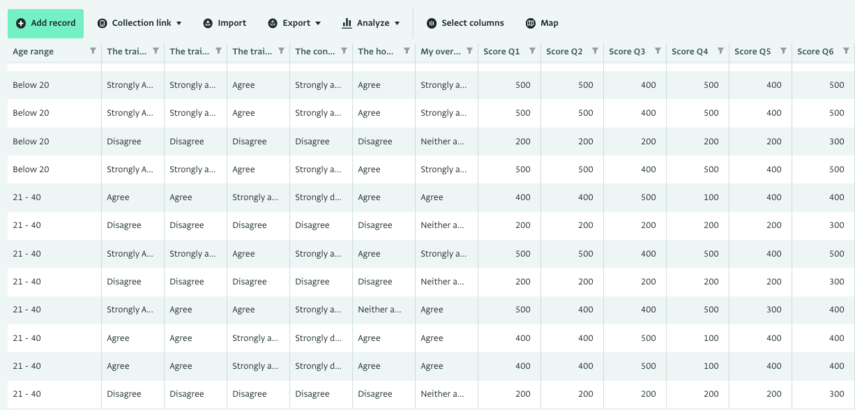Filter the Score Q5 column
This screenshot has width=855, height=410.
783,51
